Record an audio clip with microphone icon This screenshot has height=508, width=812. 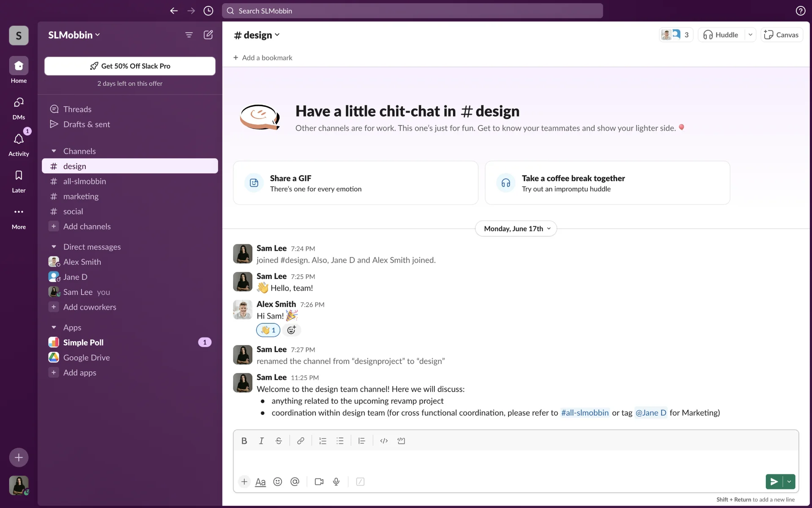pos(336,482)
